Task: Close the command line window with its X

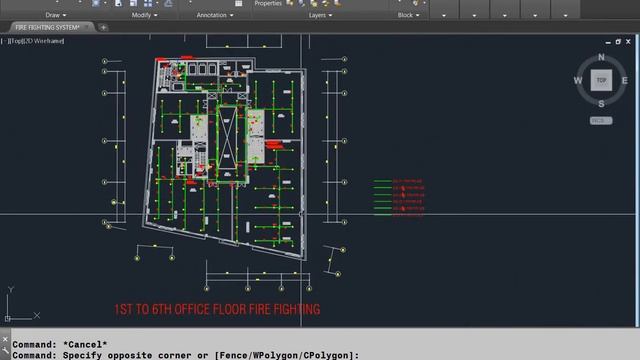Action: pyautogui.click(x=5, y=339)
